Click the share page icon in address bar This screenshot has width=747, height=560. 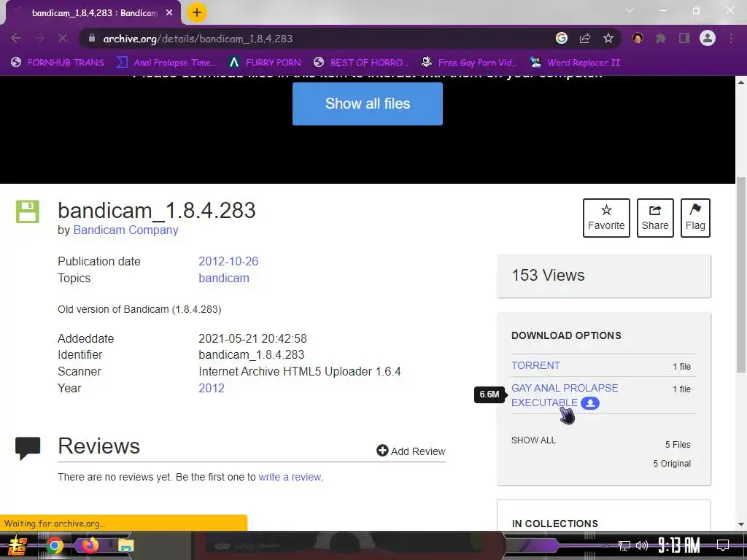point(585,38)
